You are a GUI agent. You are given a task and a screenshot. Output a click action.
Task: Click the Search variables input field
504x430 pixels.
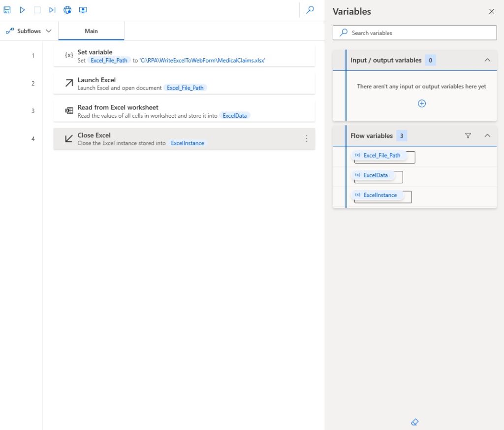coord(414,33)
